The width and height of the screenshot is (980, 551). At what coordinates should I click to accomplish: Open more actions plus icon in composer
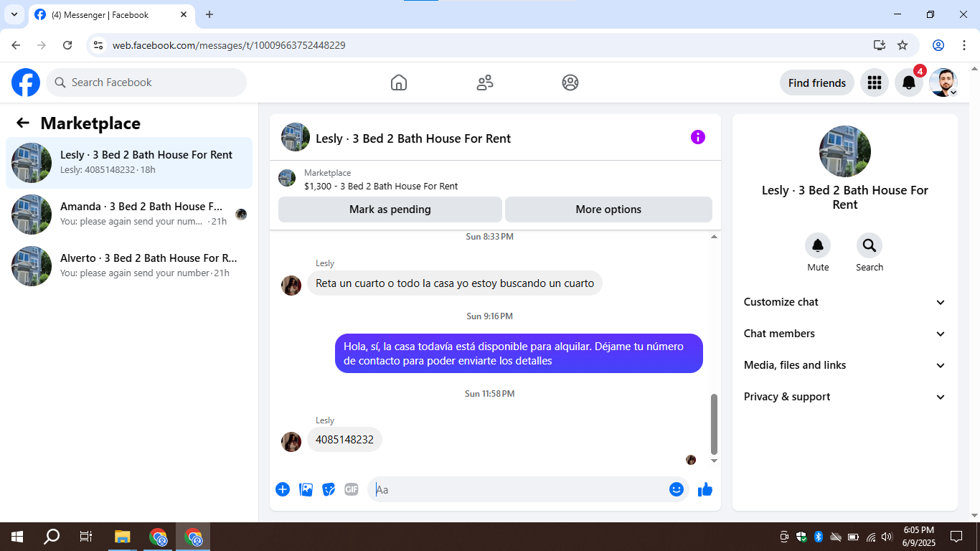[x=283, y=489]
